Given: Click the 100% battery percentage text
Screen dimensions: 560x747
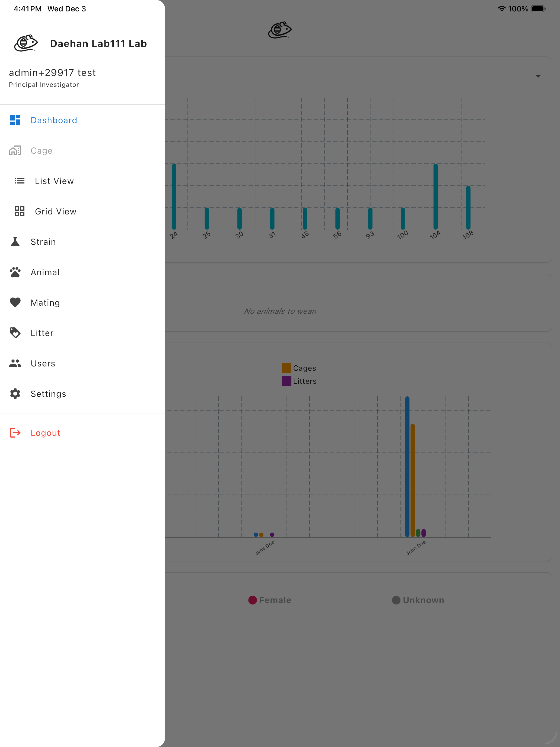Looking at the screenshot, I should (518, 9).
